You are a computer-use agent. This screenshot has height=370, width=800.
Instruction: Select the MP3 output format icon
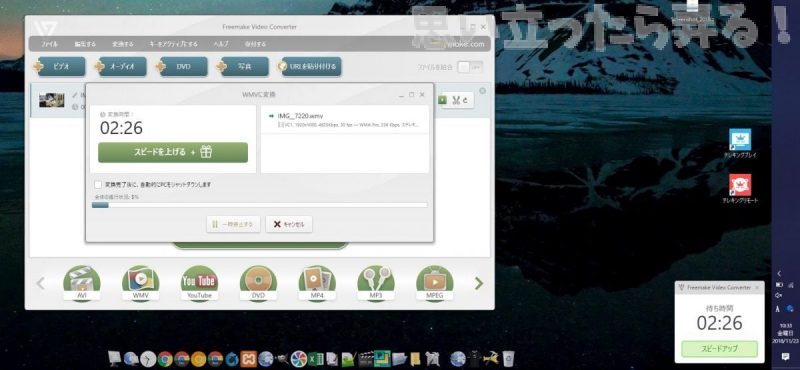point(376,283)
